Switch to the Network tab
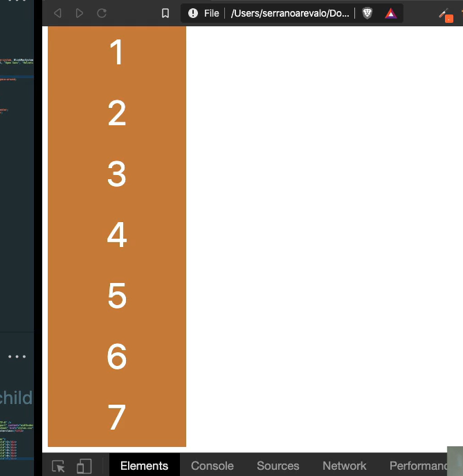This screenshot has width=463, height=476. 344,466
